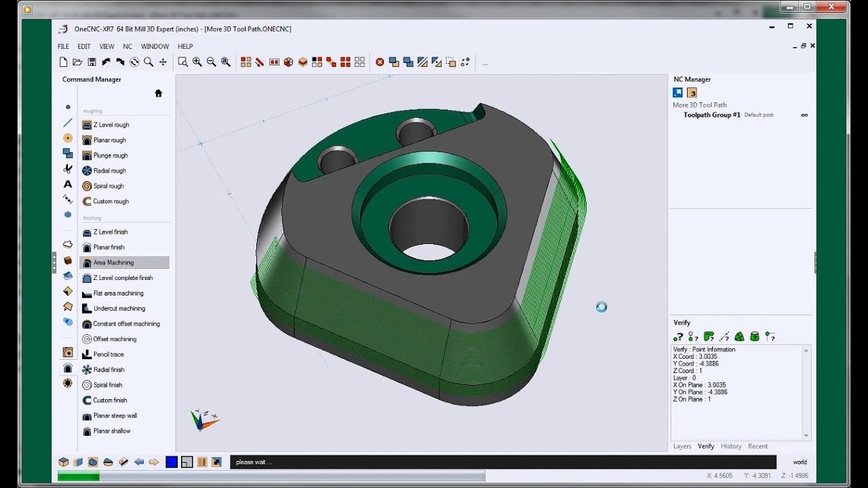Choose Planar finish operation
This screenshot has width=868, height=488.
[x=109, y=247]
